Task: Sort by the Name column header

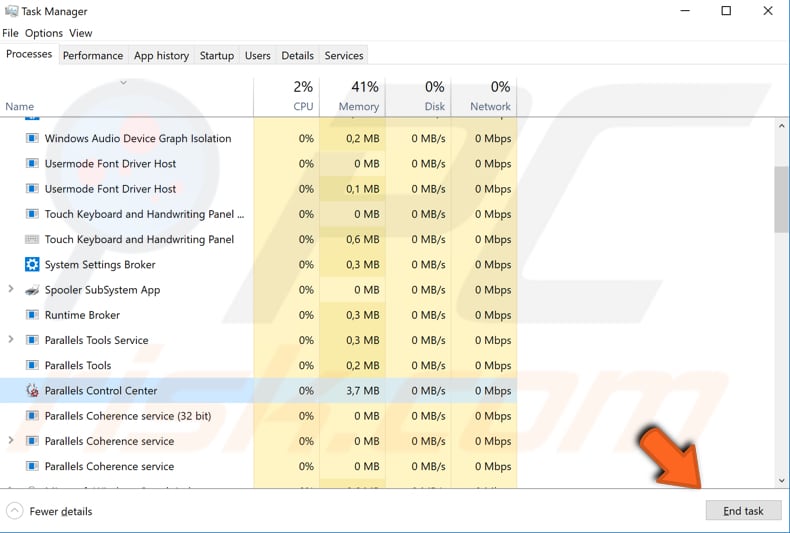Action: click(126, 97)
